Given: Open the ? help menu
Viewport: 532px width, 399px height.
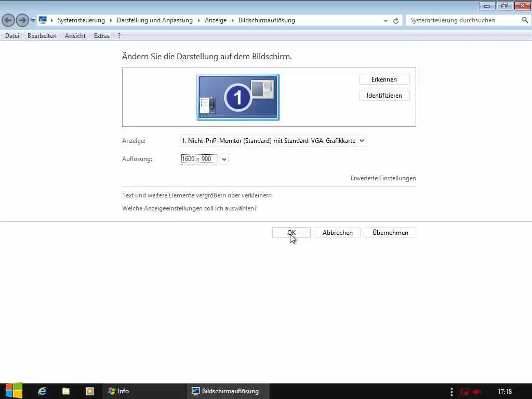Looking at the screenshot, I should (x=119, y=36).
